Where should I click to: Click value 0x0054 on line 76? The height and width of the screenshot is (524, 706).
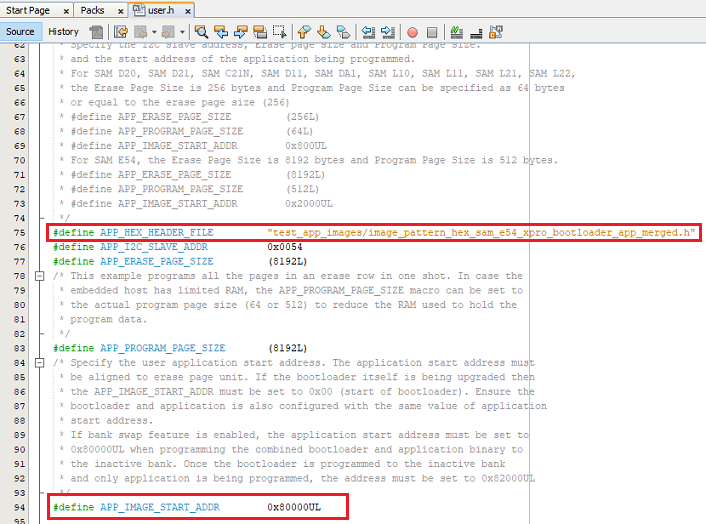[285, 247]
